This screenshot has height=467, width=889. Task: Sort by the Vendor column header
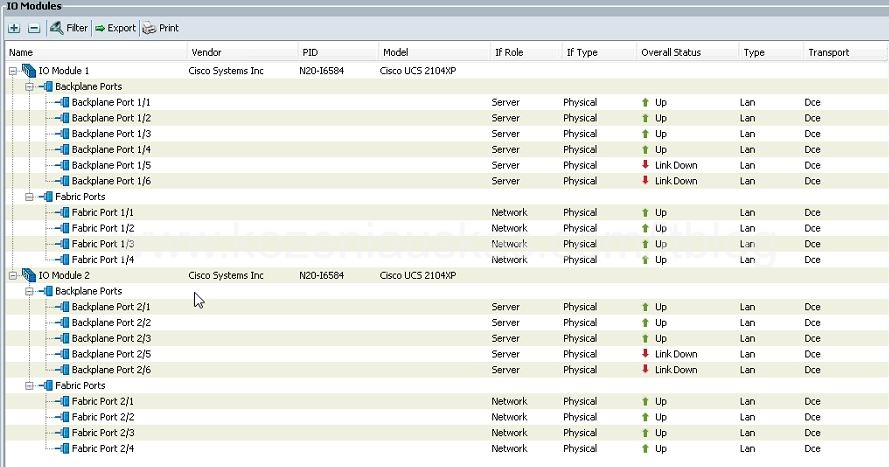tap(204, 52)
